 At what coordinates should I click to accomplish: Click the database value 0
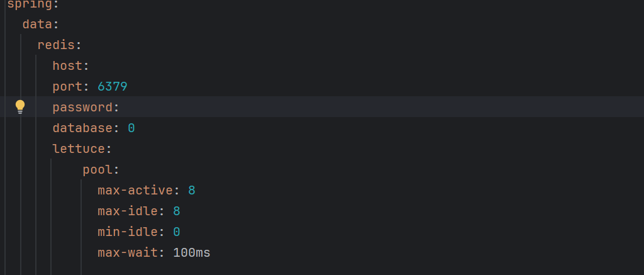(x=131, y=128)
